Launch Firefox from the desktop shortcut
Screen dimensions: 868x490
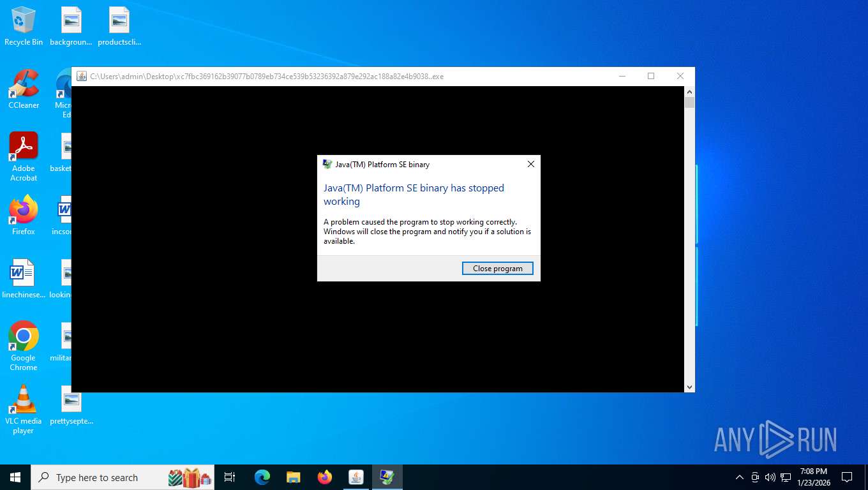[24, 216]
